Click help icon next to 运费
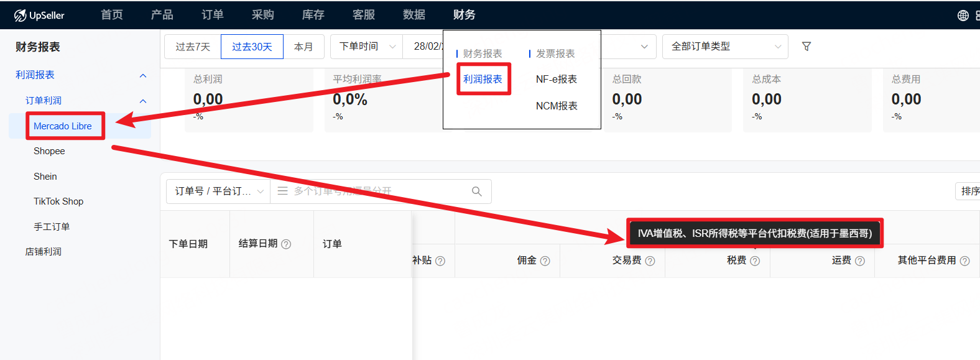Viewport: 980px width, 360px height. (860, 261)
